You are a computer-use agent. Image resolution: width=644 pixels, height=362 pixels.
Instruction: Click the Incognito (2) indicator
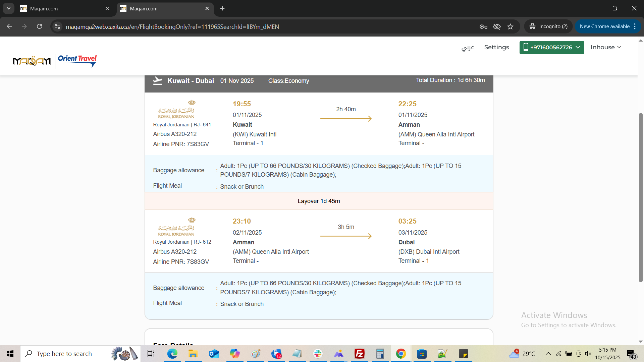pos(549,26)
